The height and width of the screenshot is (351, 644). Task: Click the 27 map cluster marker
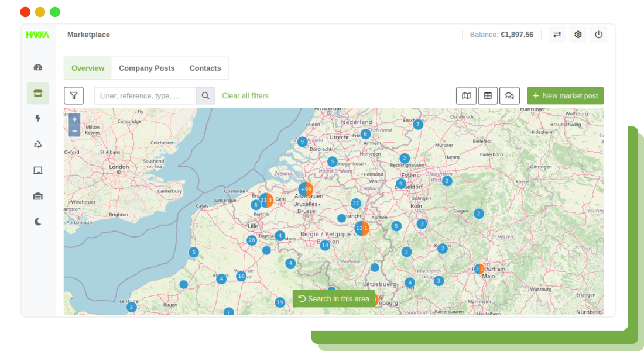[x=356, y=203]
